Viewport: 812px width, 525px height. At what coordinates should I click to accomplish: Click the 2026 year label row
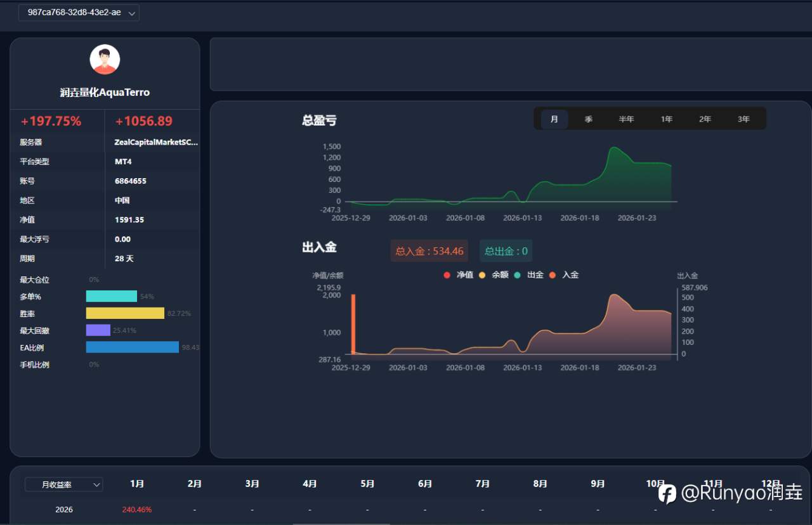point(63,509)
